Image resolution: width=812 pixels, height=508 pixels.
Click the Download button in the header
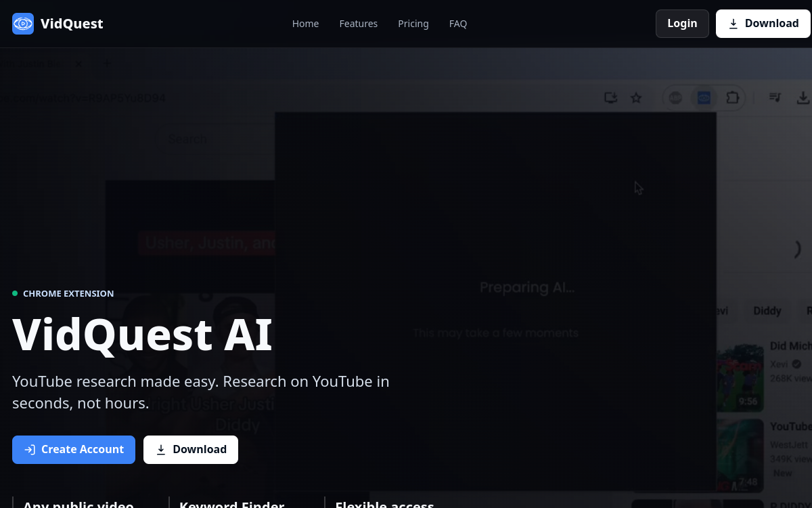pos(763,24)
